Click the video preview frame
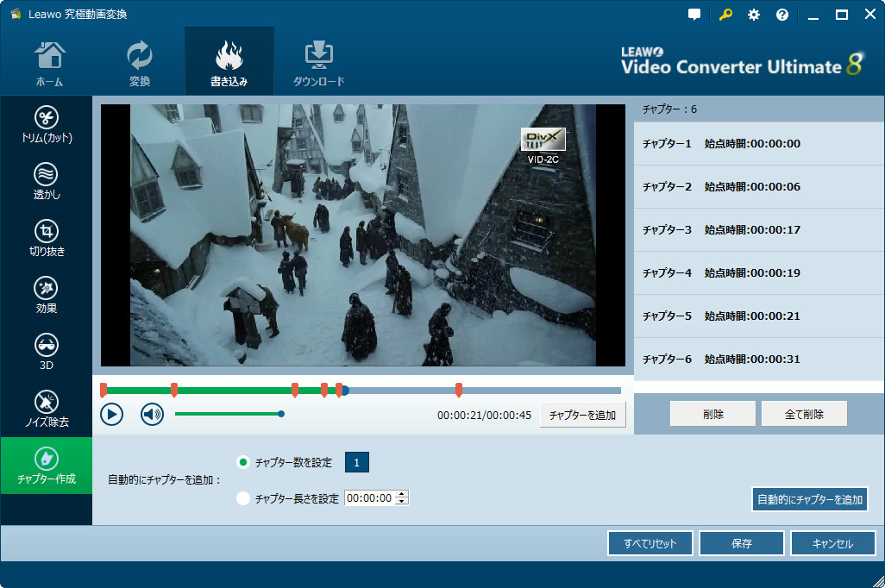This screenshot has height=588, width=885. click(x=363, y=235)
